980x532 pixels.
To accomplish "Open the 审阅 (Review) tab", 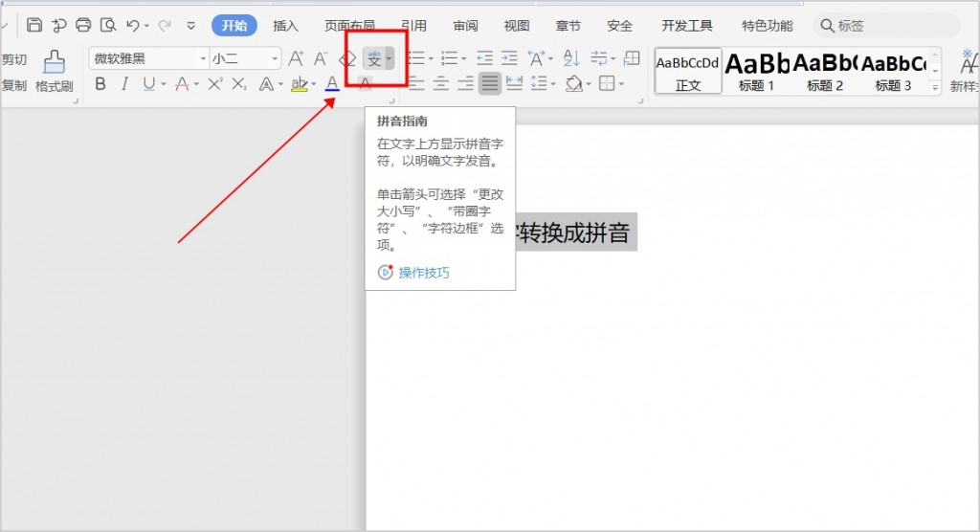I will pyautogui.click(x=465, y=26).
